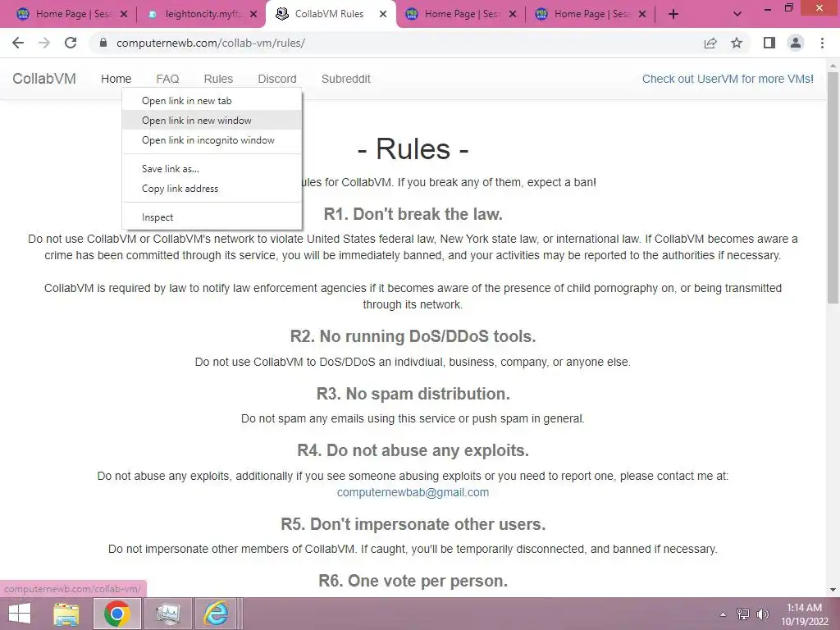840x630 pixels.
Task: Click the R4. Do not abuse any exploits heading
Action: [413, 450]
